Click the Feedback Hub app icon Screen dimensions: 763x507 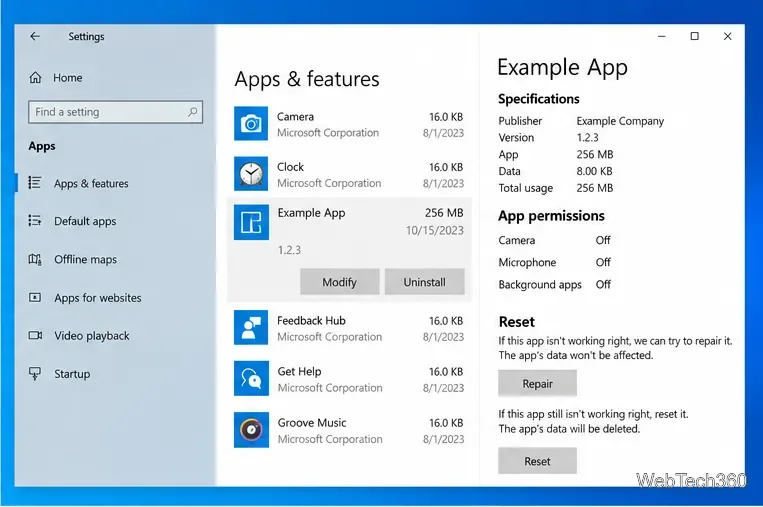251,327
